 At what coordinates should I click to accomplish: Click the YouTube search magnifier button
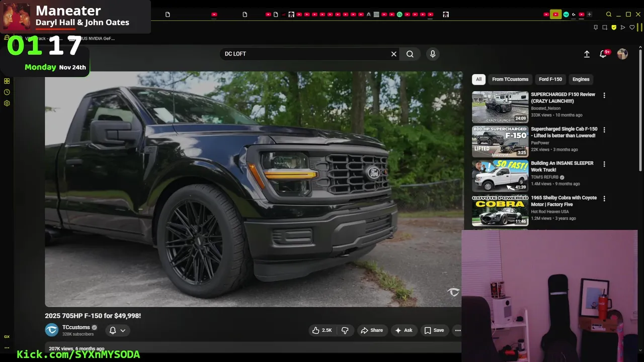pyautogui.click(x=410, y=54)
